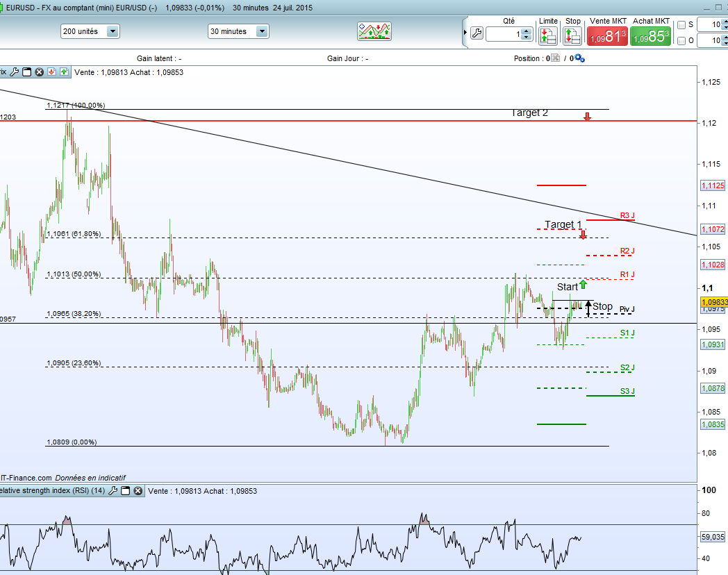The width and height of the screenshot is (728, 575).
Task: Select the 1,1061 (61,80%) Fibonacci label
Action: coord(74,234)
